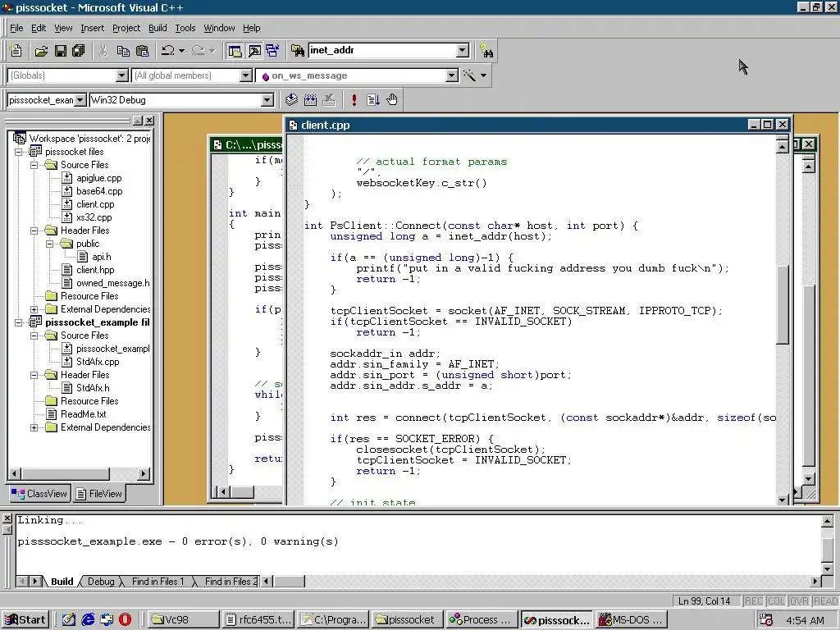Open the (All global members) filter dropdown
Viewport: 840px width, 630px height.
click(x=246, y=75)
